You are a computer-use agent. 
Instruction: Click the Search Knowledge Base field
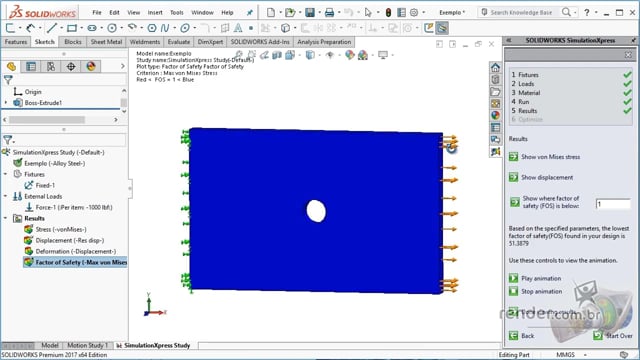[521, 13]
